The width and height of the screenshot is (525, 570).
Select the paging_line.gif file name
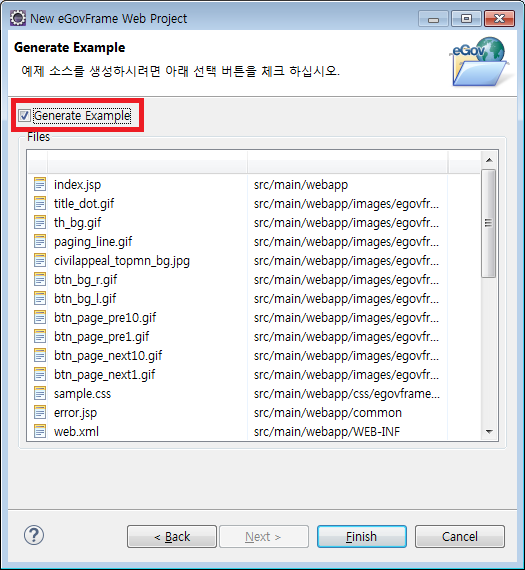click(93, 242)
